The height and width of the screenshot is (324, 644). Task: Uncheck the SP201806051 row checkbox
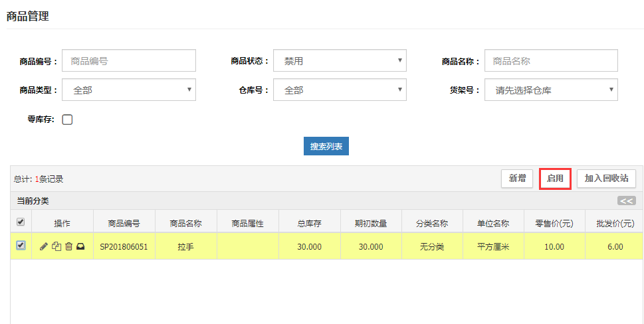pyautogui.click(x=21, y=246)
